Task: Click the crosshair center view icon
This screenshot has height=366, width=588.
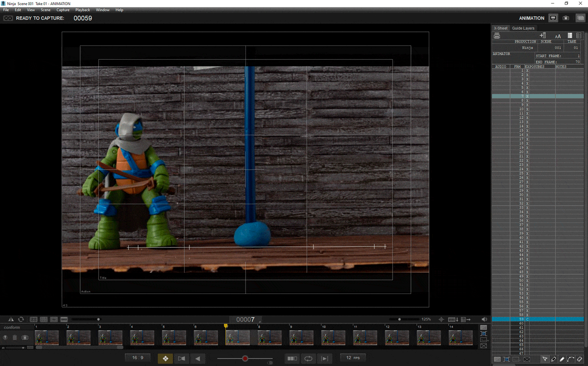Action: [441, 319]
